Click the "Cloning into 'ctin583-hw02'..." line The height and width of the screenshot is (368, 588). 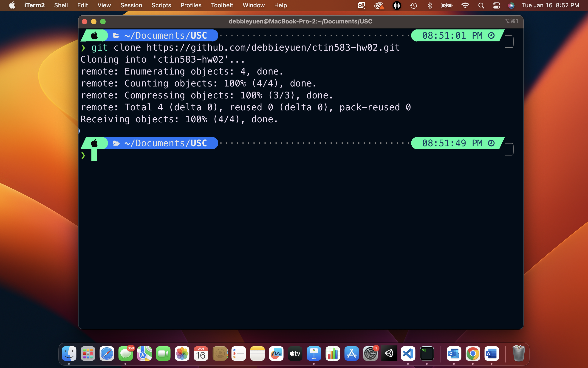[162, 59]
